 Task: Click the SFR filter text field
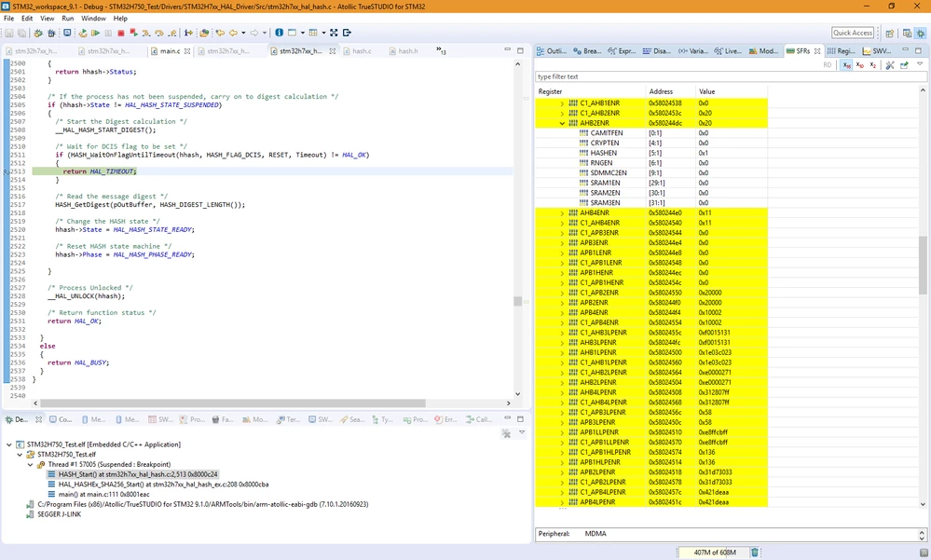coord(726,76)
